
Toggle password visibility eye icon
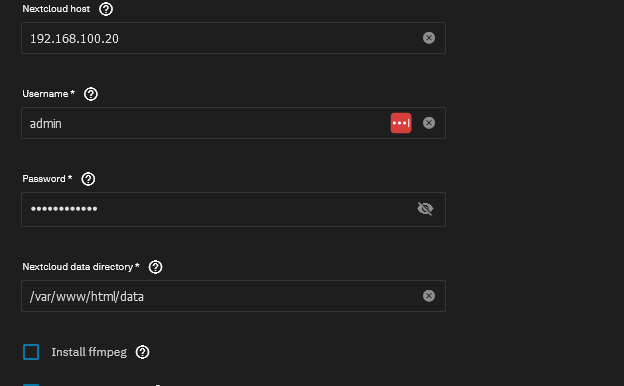[425, 209]
